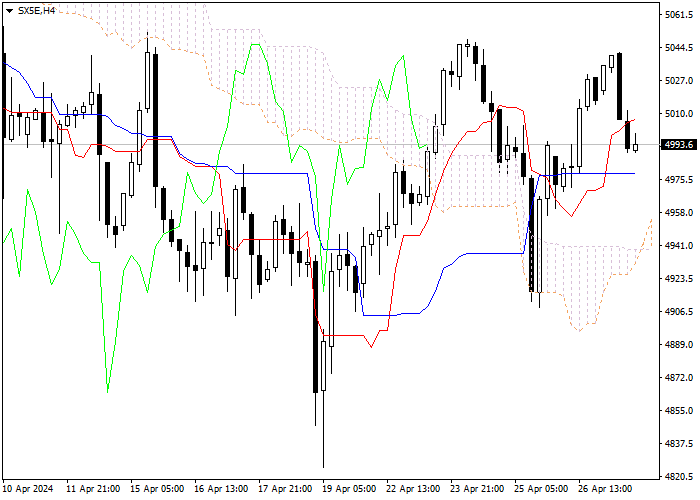The image size is (700, 500).
Task: Click the 4975.5 price axis label
Action: pos(679,179)
